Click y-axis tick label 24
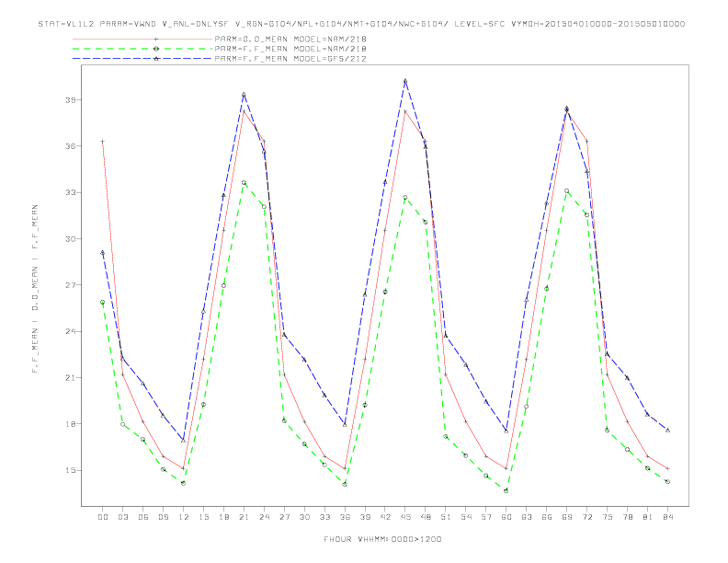This screenshot has height=563, width=728. pos(71,332)
